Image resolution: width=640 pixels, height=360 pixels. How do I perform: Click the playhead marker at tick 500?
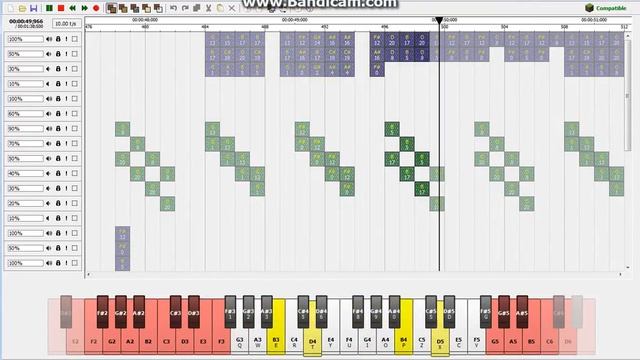[x=439, y=20]
